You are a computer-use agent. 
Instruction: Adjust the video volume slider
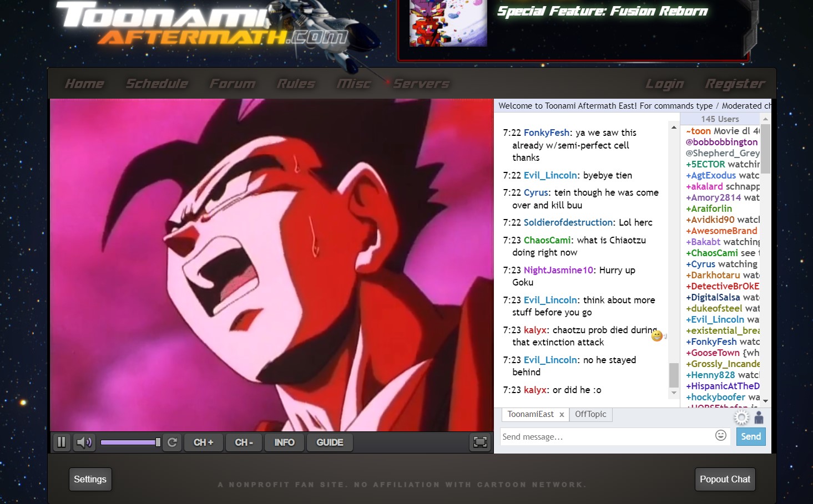point(130,442)
